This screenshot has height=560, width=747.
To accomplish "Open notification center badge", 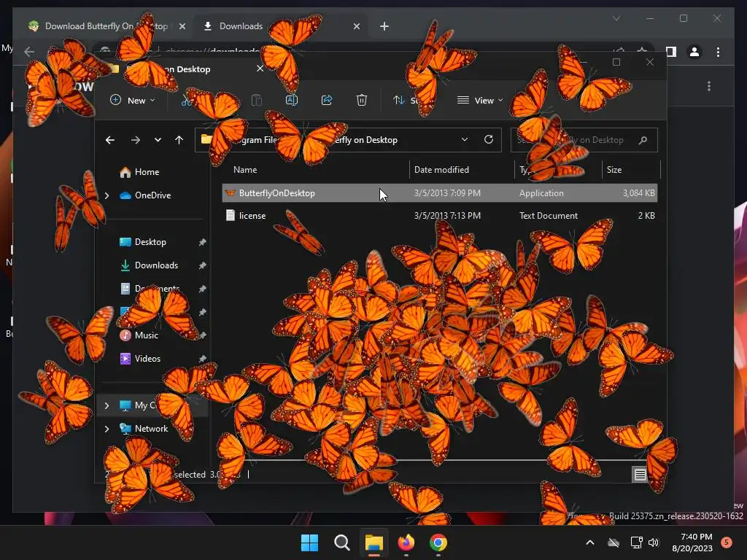I will coord(727,542).
